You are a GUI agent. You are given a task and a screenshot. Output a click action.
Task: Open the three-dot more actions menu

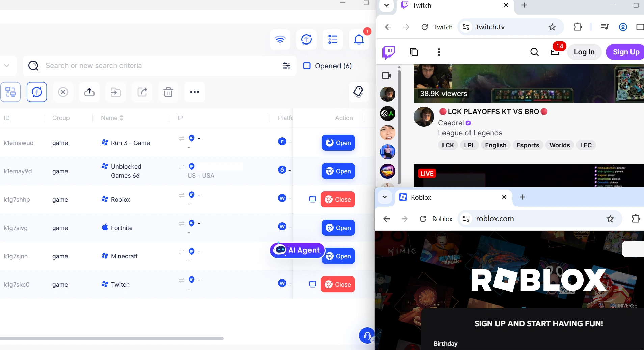(195, 92)
